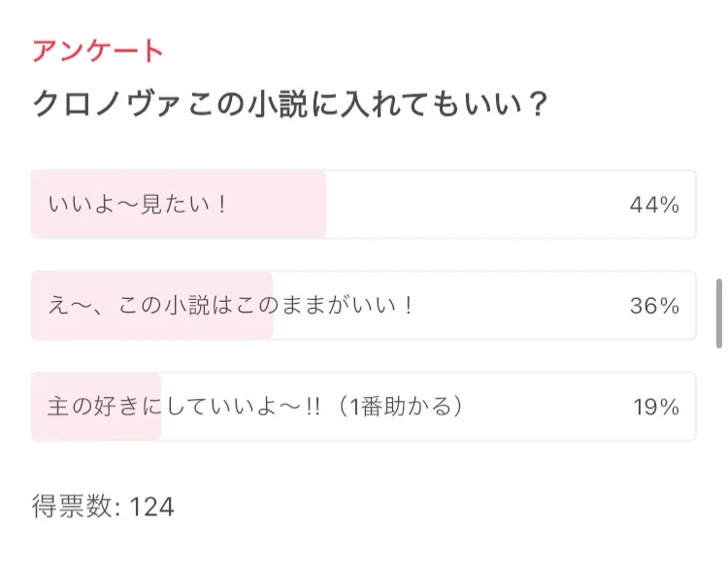
Task: Click the "得票数: 124" vote count
Action: (103, 507)
